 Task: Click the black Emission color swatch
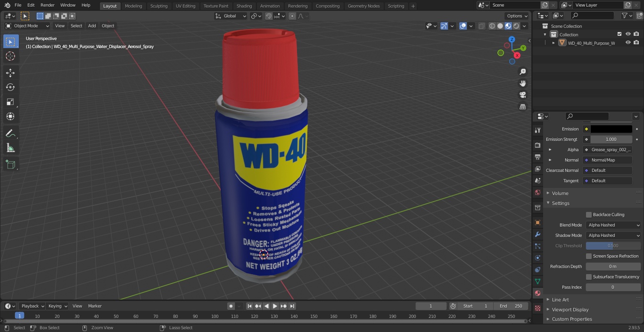tap(611, 129)
